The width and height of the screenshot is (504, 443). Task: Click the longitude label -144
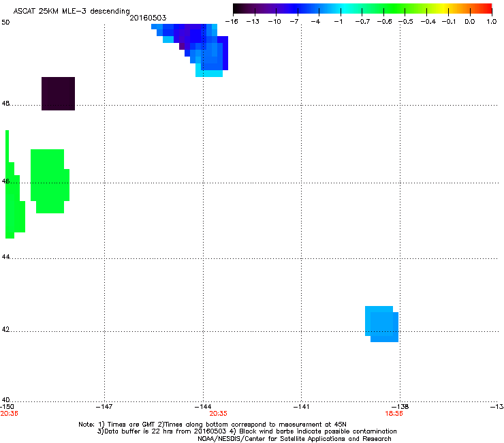pos(203,407)
